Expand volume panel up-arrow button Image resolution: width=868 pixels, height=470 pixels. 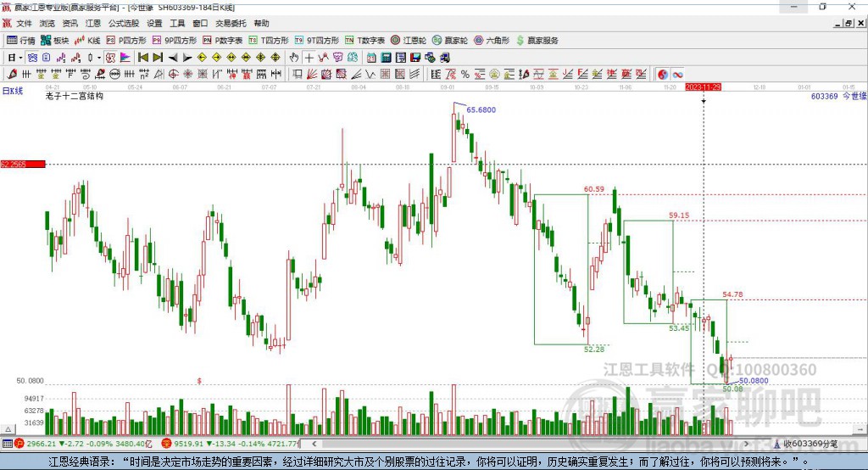coord(8,429)
